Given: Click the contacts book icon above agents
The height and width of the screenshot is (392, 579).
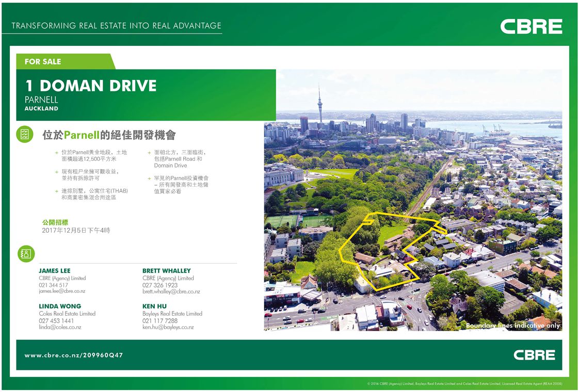Looking at the screenshot, I should (26, 254).
